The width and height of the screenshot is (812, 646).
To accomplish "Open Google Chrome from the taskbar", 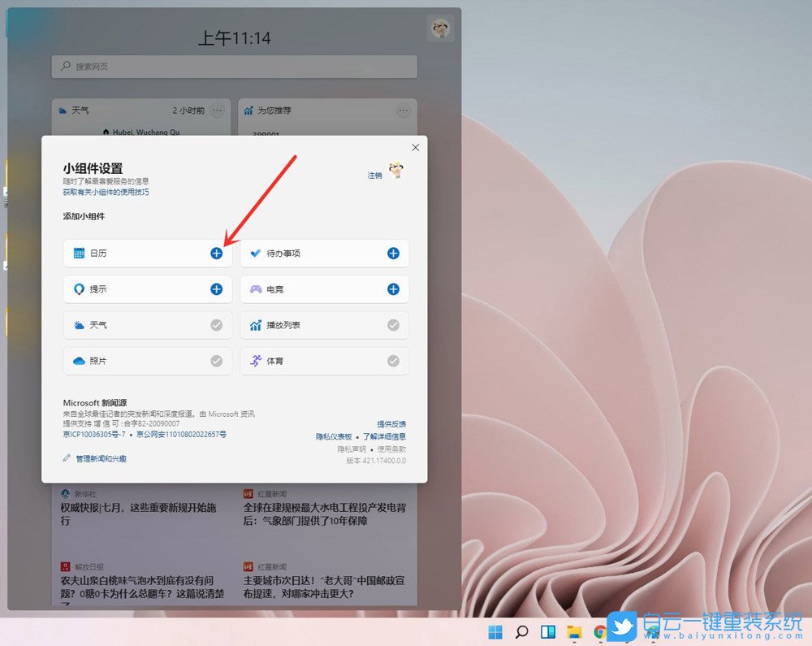I will click(x=599, y=631).
